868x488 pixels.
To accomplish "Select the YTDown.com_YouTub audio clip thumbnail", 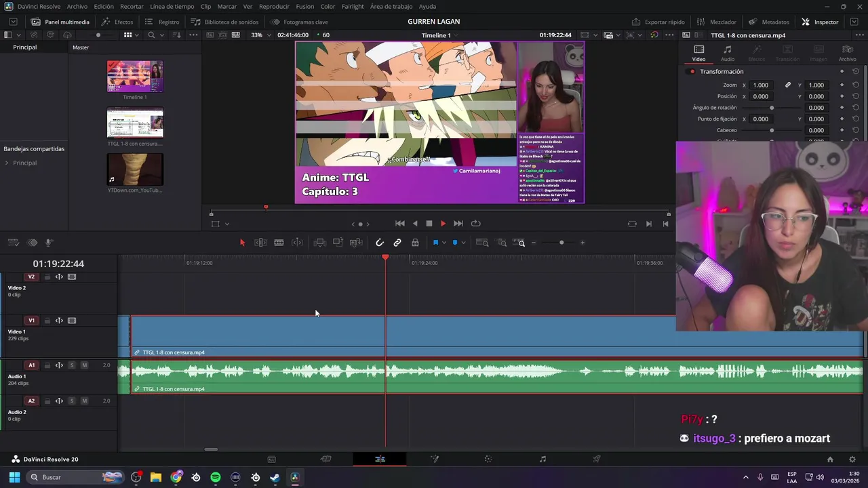I will pyautogui.click(x=135, y=169).
